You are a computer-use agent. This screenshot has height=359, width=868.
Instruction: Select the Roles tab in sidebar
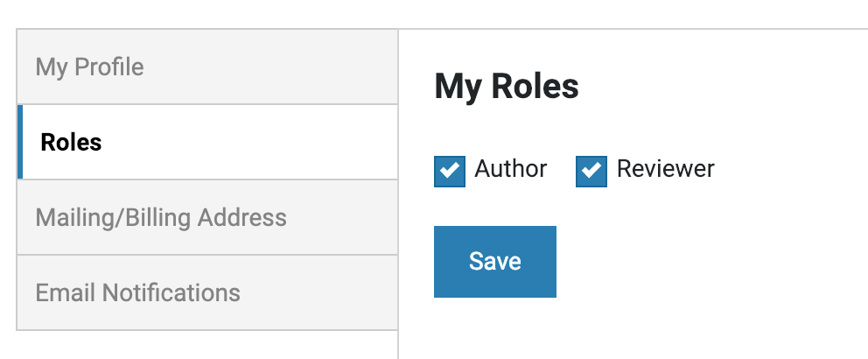tap(71, 142)
